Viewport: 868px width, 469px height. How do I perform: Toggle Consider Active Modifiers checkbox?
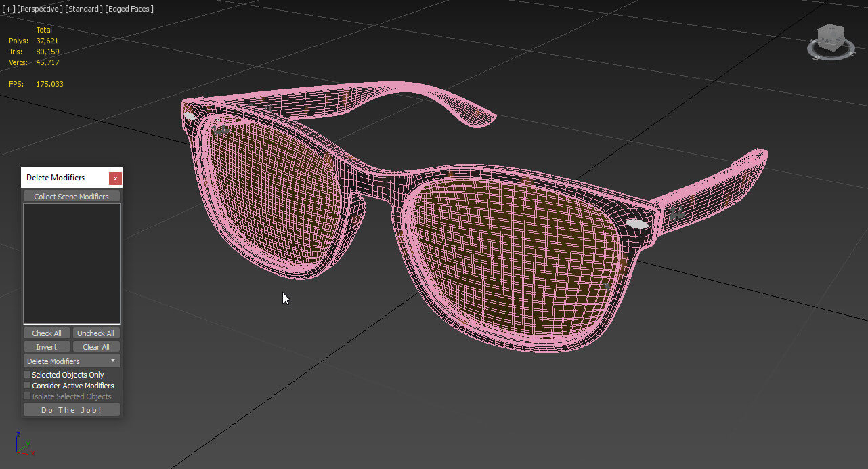tap(28, 385)
